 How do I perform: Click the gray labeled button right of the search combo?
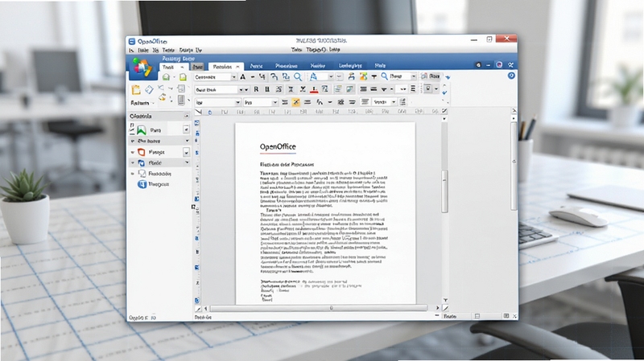[x=430, y=76]
